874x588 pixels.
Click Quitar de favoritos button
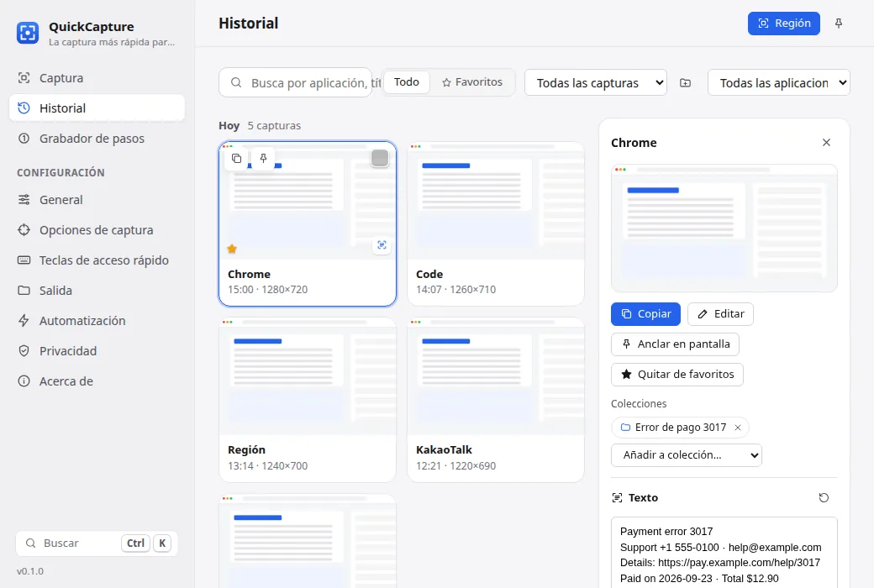(677, 374)
